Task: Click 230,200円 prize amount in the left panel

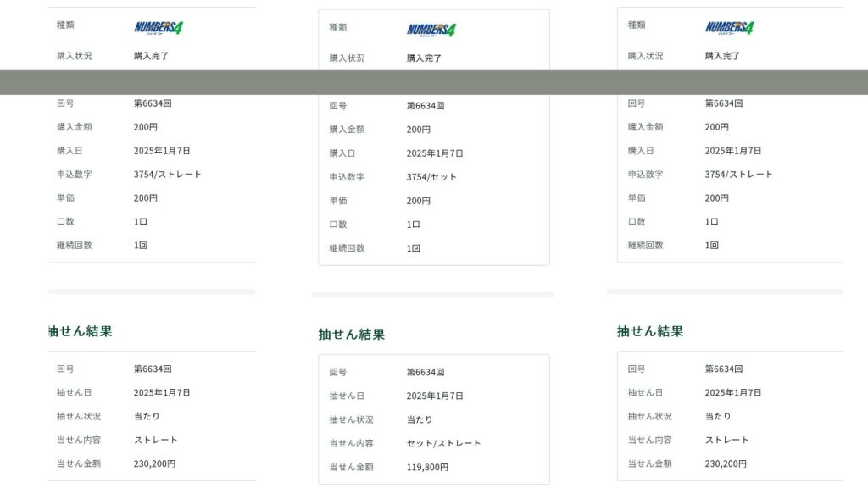Action: coord(154,463)
